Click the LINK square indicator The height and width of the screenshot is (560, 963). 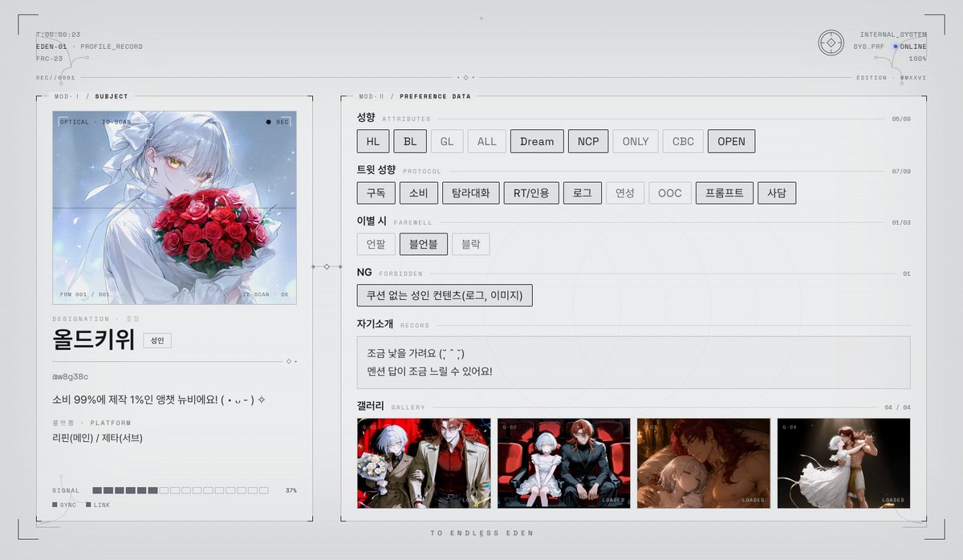click(89, 505)
